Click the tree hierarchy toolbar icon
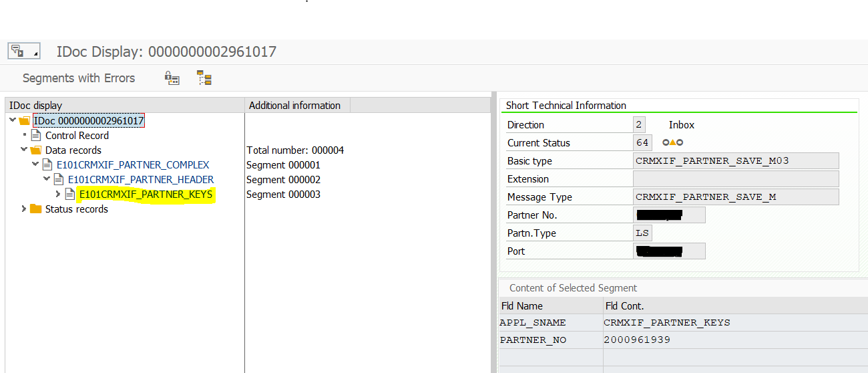 [x=204, y=78]
